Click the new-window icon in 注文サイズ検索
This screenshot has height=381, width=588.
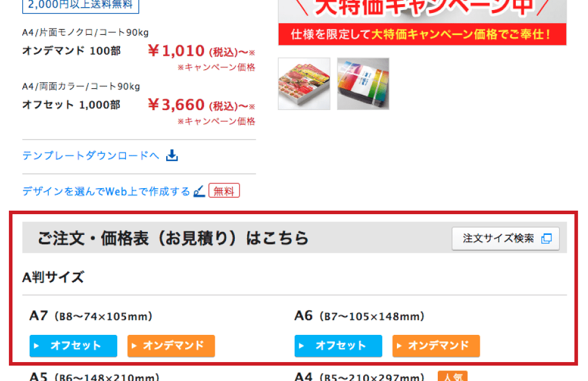[547, 238]
